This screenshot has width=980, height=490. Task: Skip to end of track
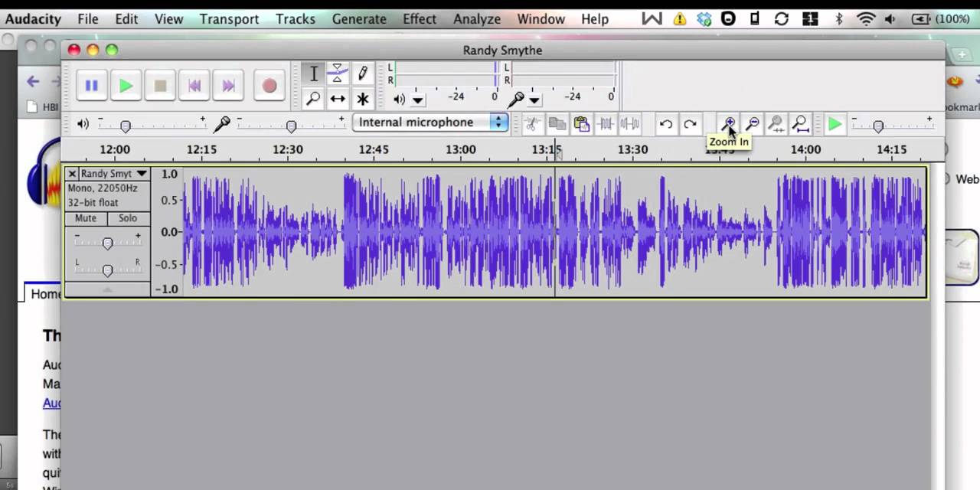click(x=228, y=86)
